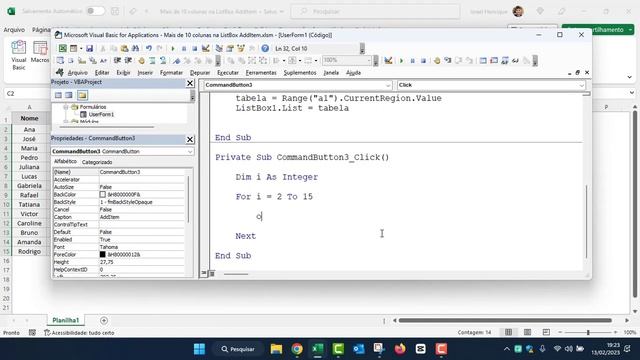
Task: Select Page Layout view in the Excel status bar
Action: point(527,332)
